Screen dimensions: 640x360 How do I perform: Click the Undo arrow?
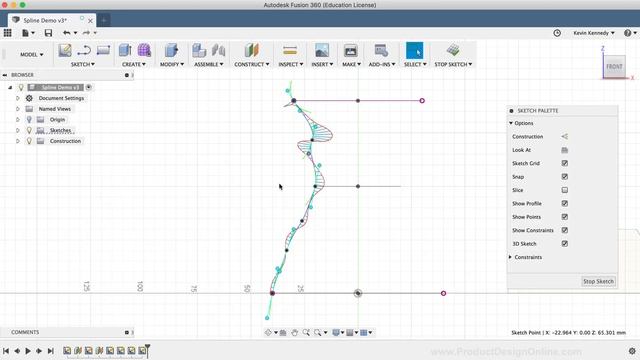point(67,33)
